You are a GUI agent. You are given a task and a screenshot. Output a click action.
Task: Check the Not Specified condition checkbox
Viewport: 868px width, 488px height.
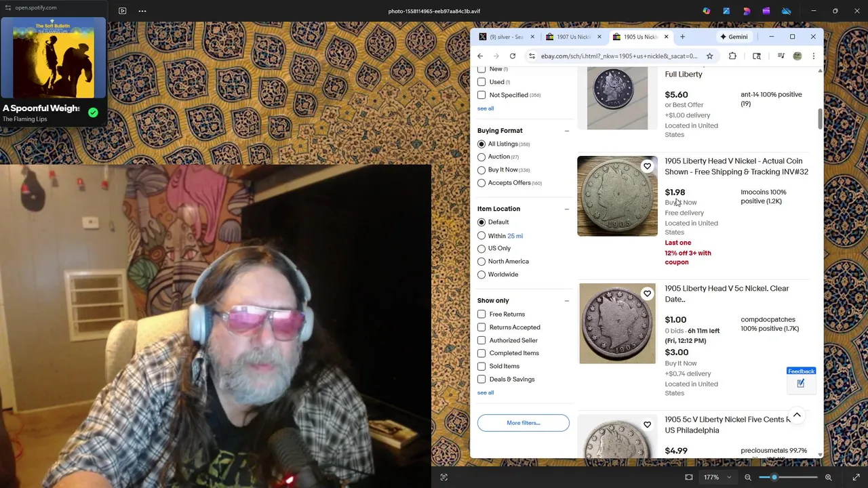pos(481,95)
